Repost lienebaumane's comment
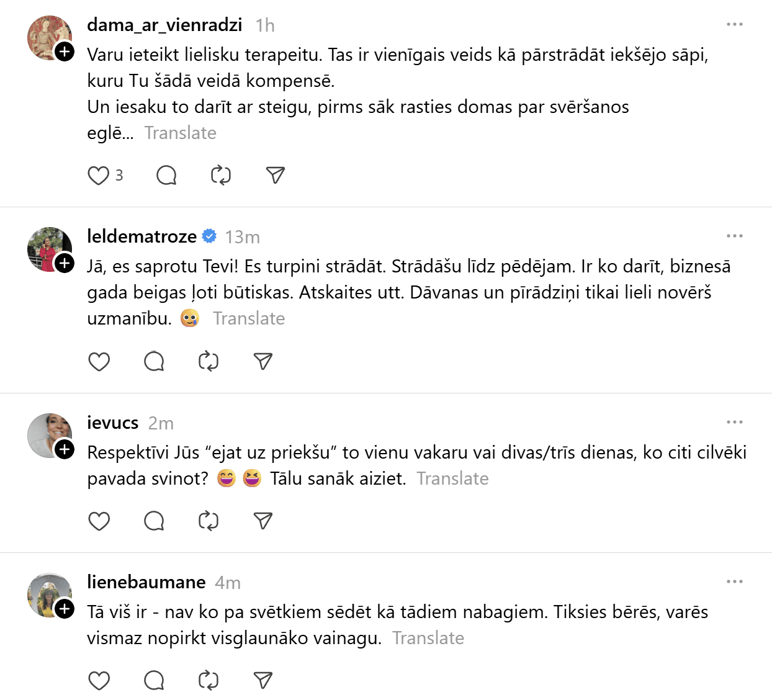 click(209, 680)
